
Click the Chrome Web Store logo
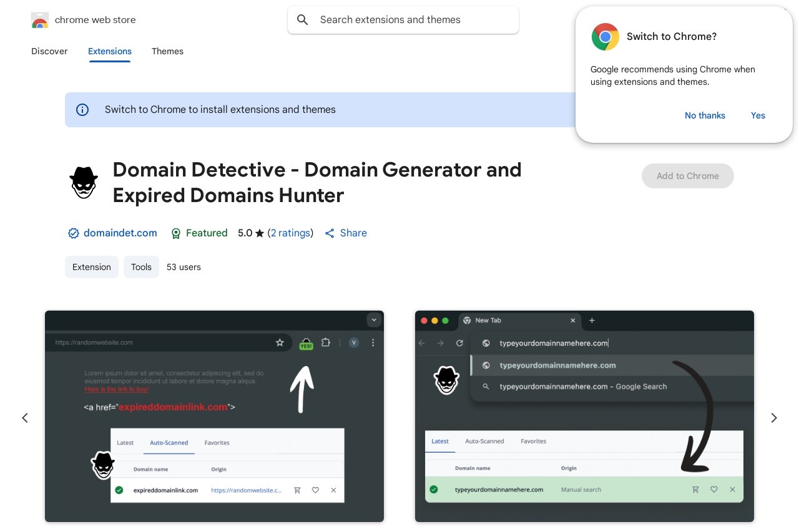(40, 20)
